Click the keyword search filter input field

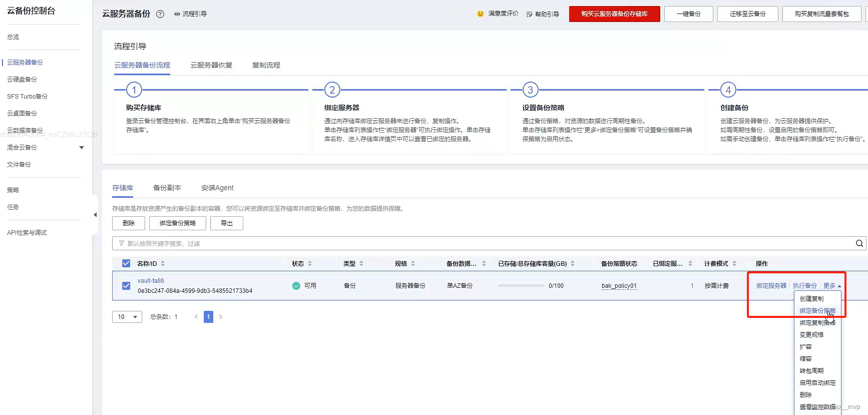tap(489, 243)
